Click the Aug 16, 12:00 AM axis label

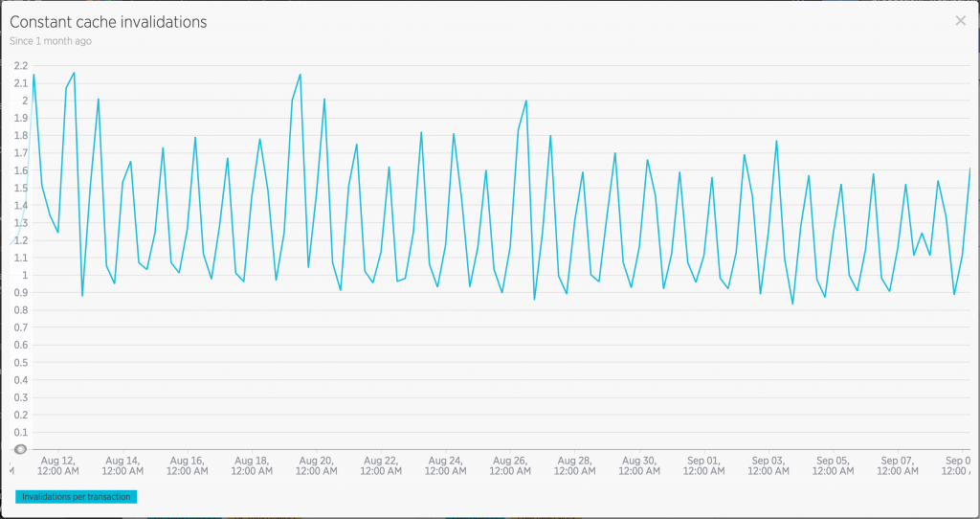click(x=188, y=465)
